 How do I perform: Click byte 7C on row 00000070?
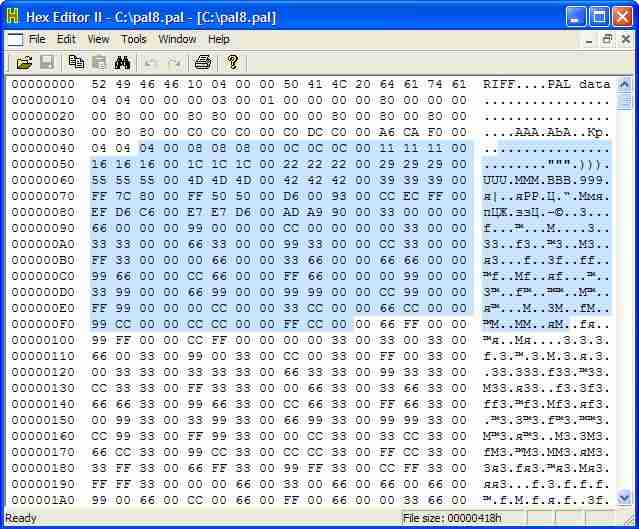coord(123,196)
